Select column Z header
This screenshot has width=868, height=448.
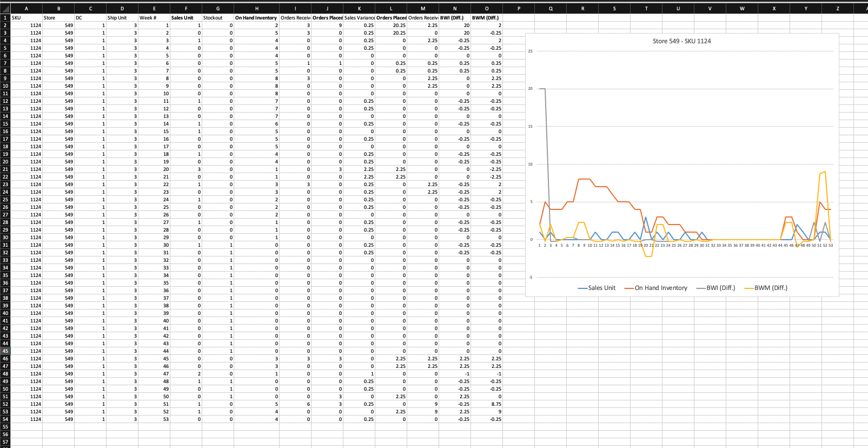tap(838, 9)
